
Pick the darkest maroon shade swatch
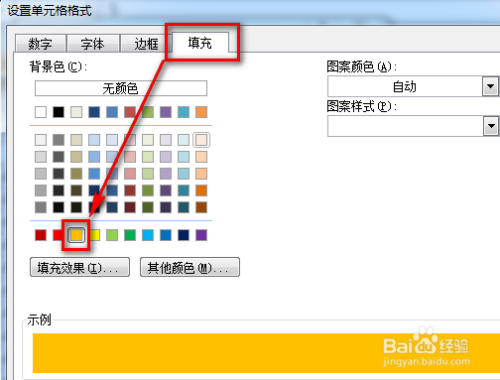[x=130, y=207]
